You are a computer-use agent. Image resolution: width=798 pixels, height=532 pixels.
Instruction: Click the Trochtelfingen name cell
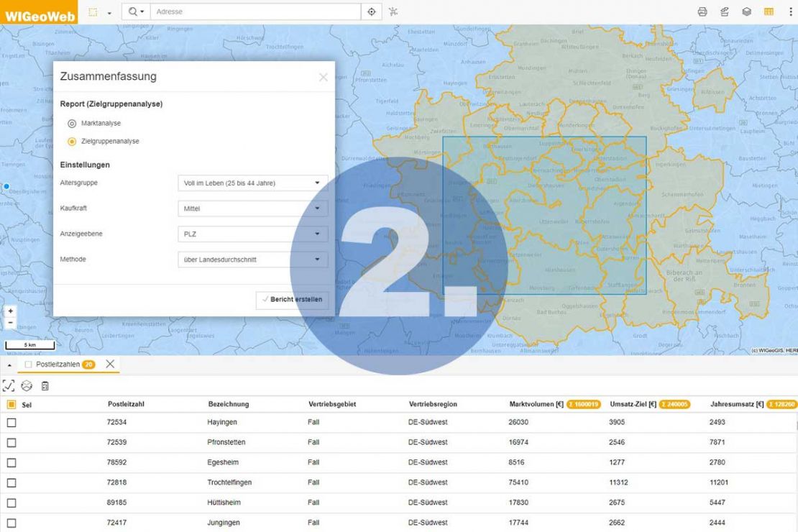229,482
